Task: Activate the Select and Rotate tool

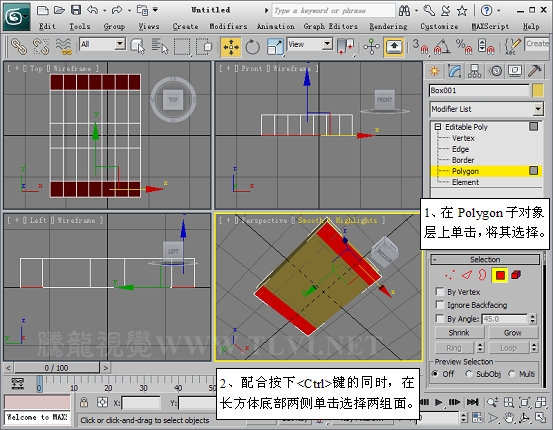Action: point(252,47)
